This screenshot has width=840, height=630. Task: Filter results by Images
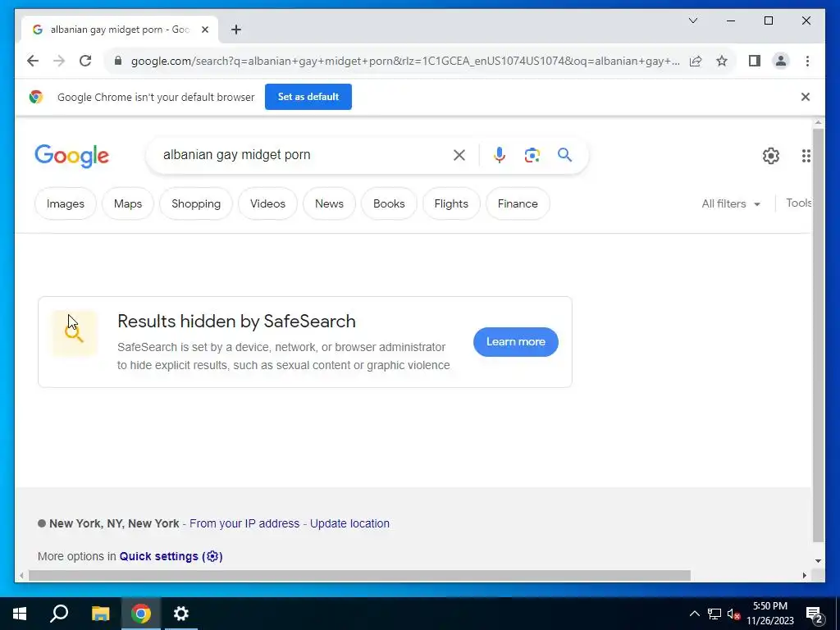coord(66,203)
